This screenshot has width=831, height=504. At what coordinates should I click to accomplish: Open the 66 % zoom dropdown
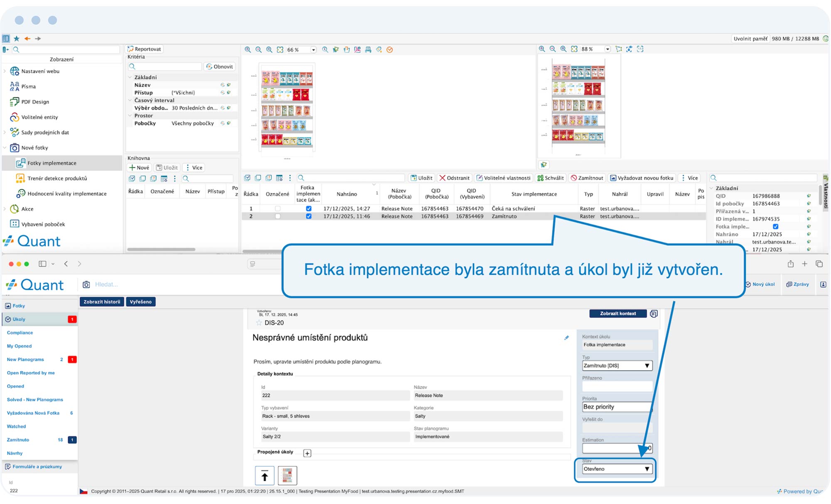(314, 50)
